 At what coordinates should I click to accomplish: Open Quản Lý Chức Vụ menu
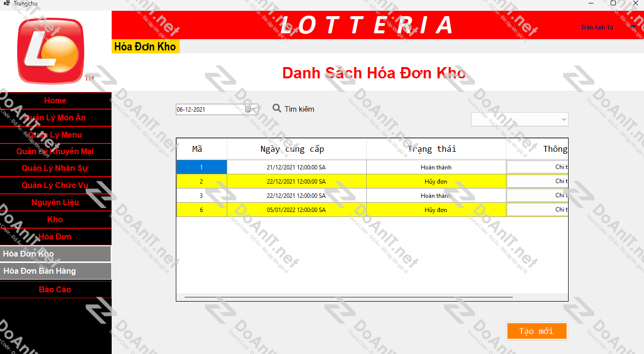55,185
